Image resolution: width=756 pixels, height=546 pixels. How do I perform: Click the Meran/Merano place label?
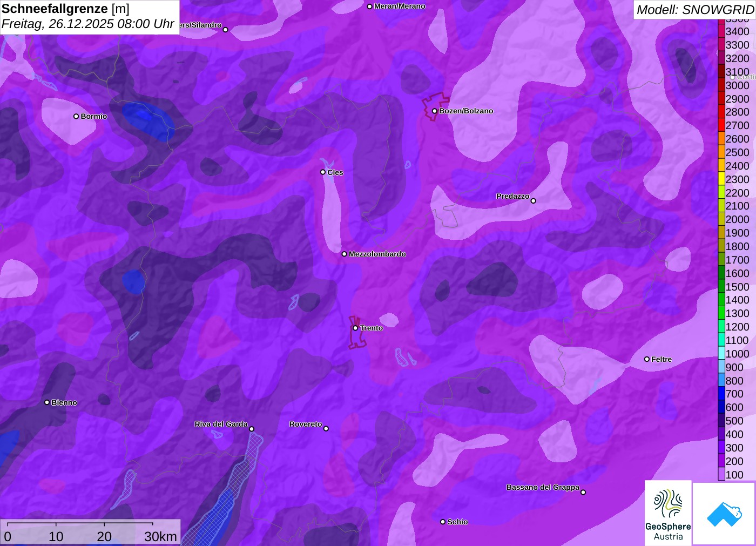(x=400, y=6)
